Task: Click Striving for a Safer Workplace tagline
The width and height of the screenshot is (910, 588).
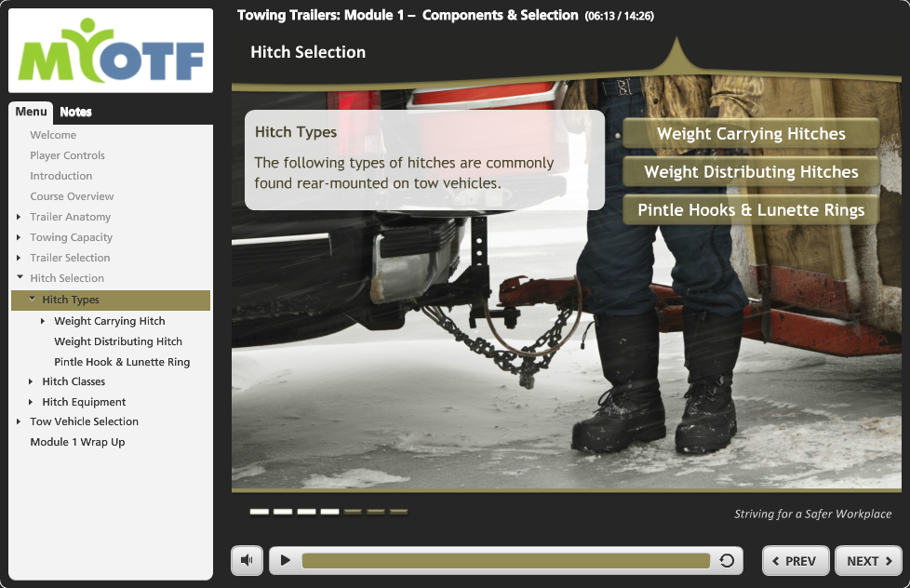Action: (812, 514)
